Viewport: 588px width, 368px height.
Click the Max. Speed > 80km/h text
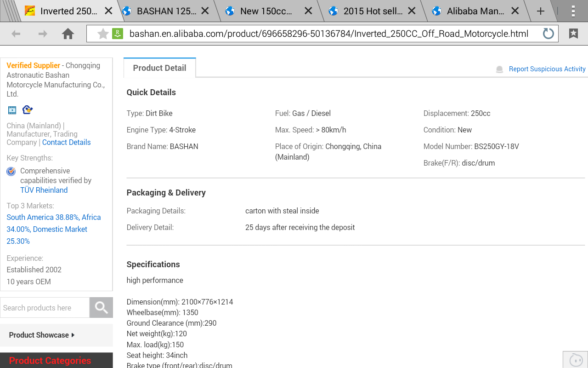click(x=311, y=130)
